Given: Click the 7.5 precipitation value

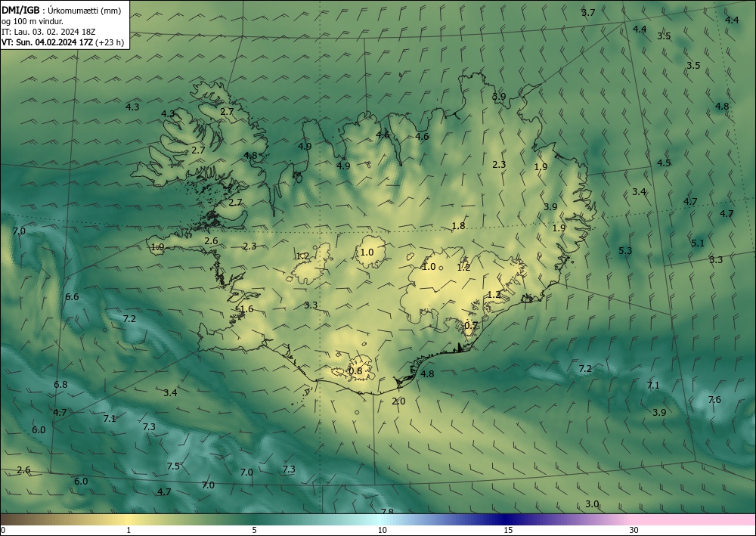Looking at the screenshot, I should 173,466.
